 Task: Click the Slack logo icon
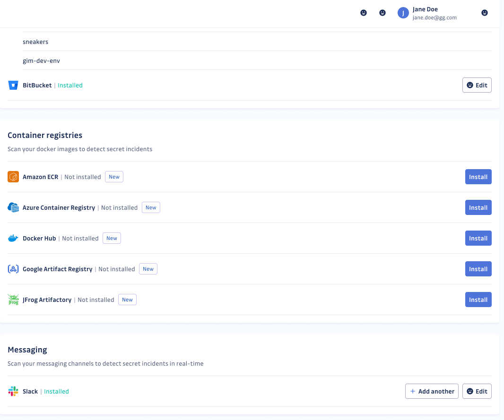click(x=13, y=391)
